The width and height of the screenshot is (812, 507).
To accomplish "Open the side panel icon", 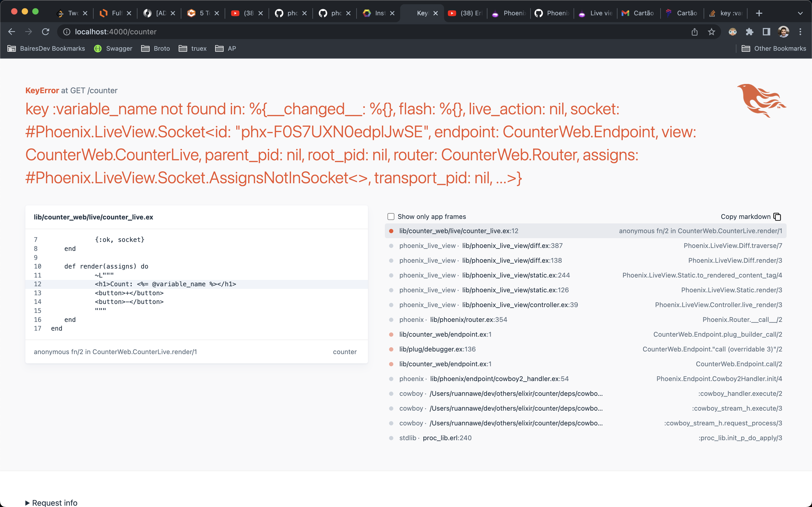I will 766,32.
